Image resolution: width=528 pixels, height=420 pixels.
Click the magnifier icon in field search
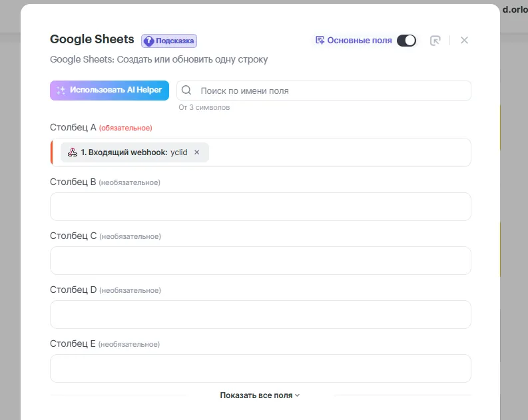(x=187, y=91)
